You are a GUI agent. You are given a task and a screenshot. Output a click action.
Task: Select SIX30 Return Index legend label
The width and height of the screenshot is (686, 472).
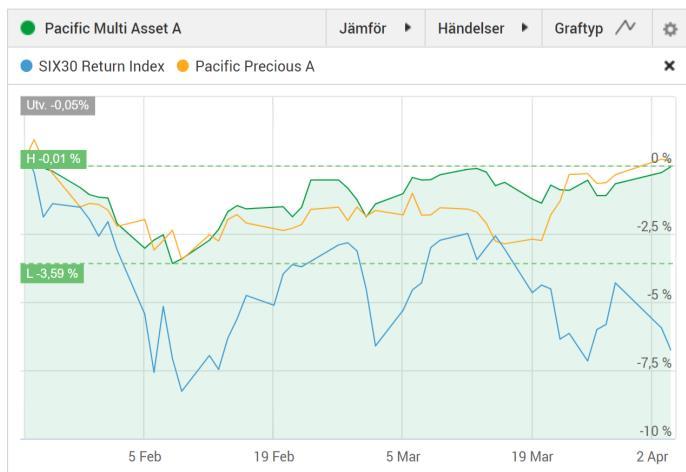point(102,66)
